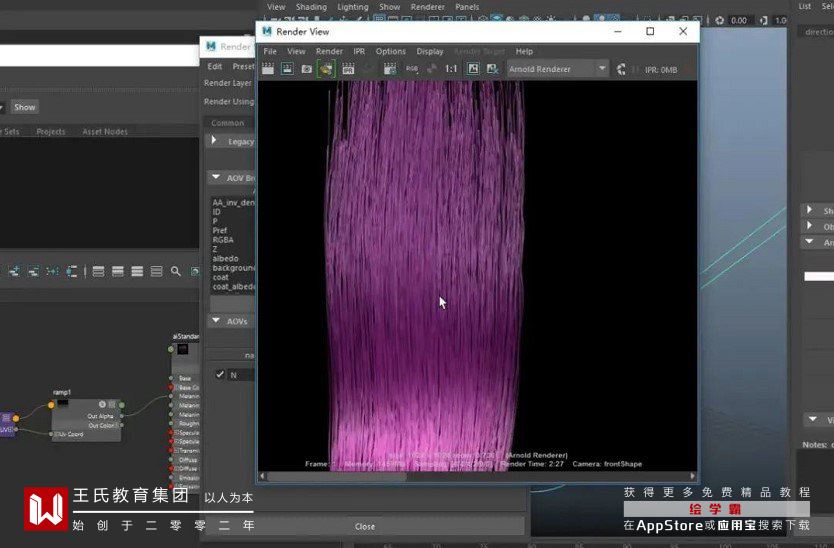Collapse the AOVs section
834x548 pixels.
pos(215,321)
